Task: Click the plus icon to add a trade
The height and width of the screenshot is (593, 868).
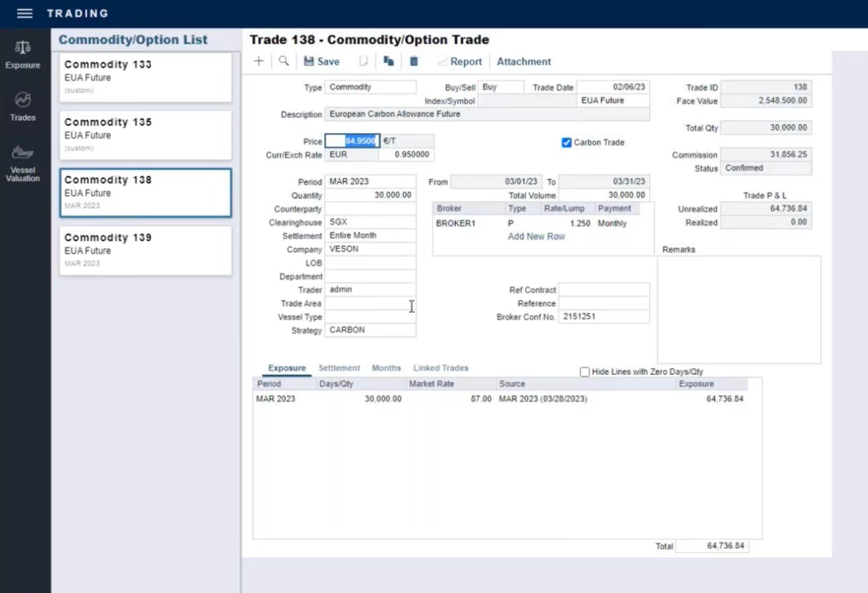Action: click(x=259, y=62)
